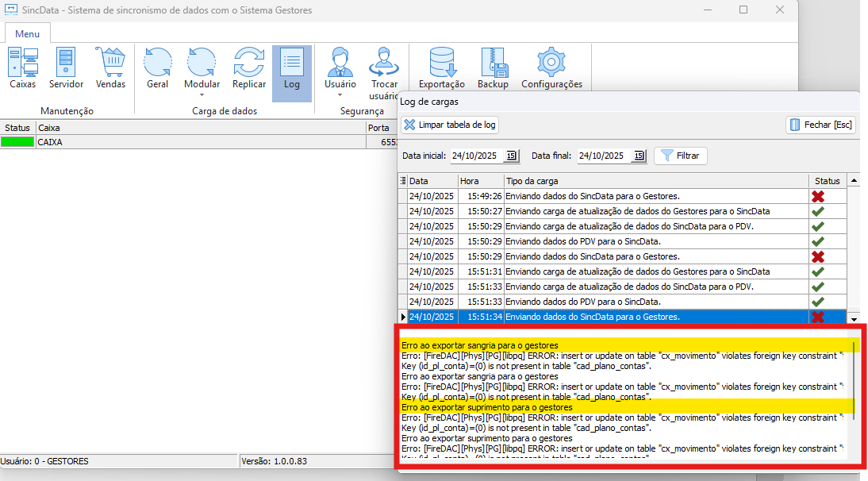Select the Menu ribbon tab
Viewport: 868px width, 481px height.
[x=27, y=34]
